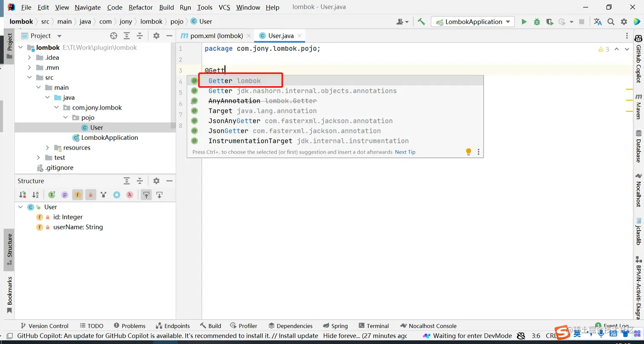Open the Problems tool window
Image resolution: width=644 pixels, height=344 pixels.
pos(129,326)
